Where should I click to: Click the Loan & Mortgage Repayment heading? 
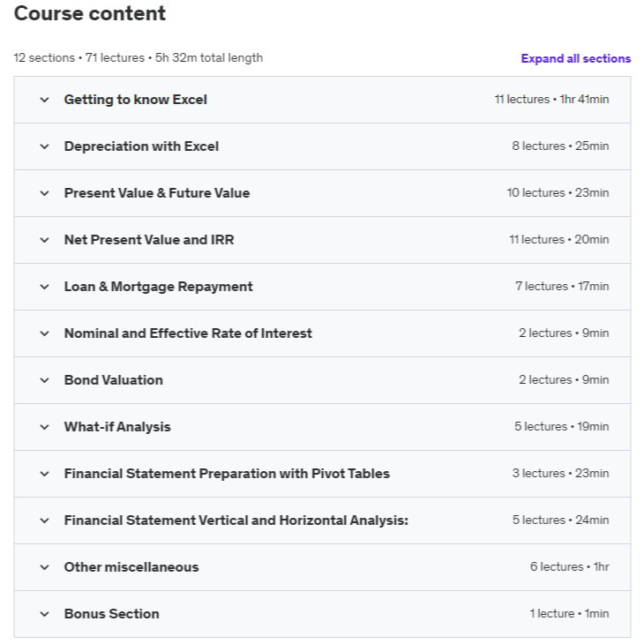[x=158, y=287]
